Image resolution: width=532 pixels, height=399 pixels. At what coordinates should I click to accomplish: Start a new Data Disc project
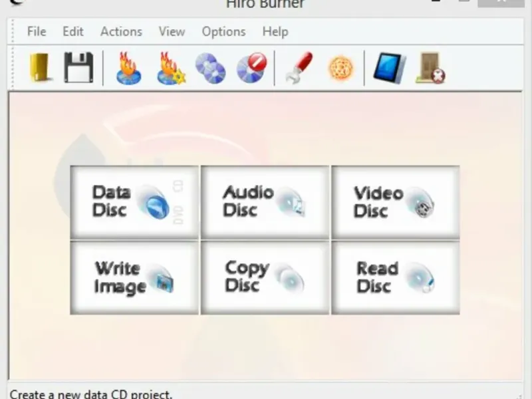coord(134,202)
